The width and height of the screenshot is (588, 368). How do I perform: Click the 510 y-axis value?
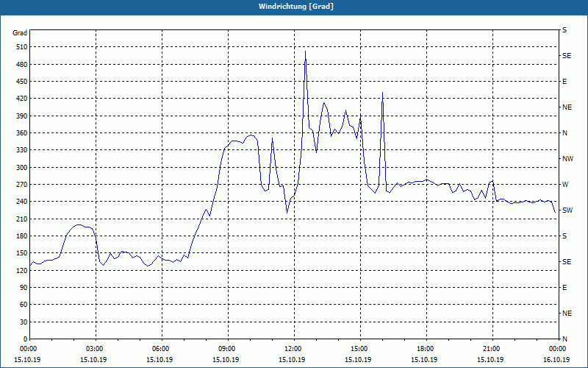click(22, 47)
